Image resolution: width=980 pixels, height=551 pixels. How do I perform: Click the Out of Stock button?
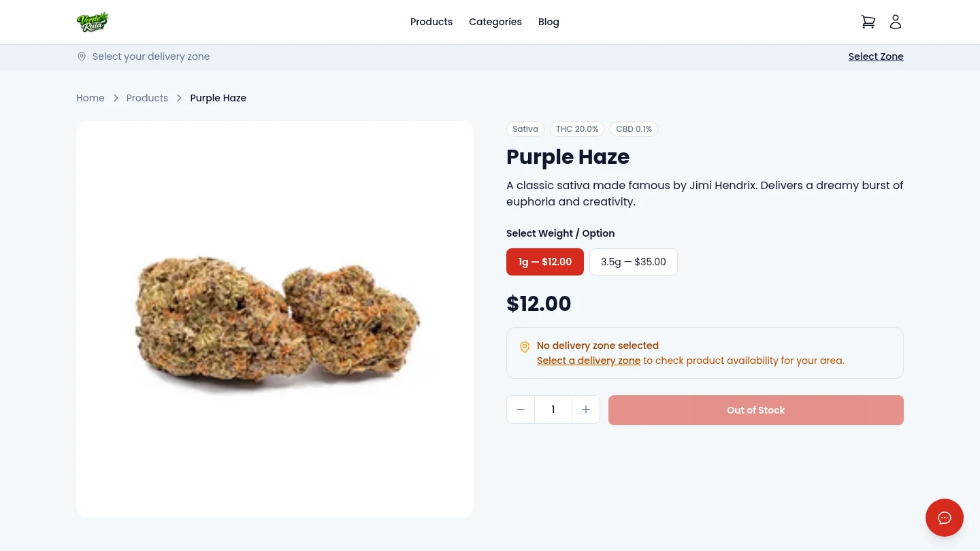(x=755, y=410)
